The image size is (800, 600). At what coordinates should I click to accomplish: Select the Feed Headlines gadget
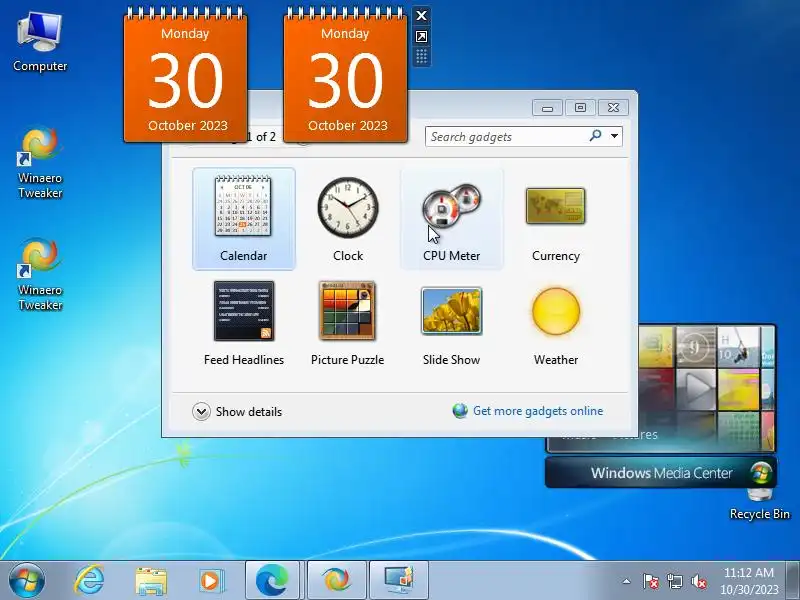(243, 323)
